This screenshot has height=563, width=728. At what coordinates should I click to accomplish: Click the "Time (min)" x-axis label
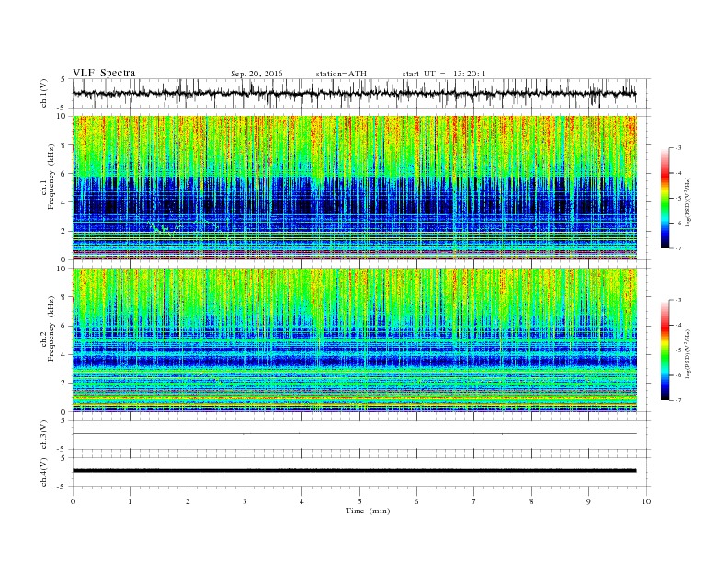(x=368, y=511)
